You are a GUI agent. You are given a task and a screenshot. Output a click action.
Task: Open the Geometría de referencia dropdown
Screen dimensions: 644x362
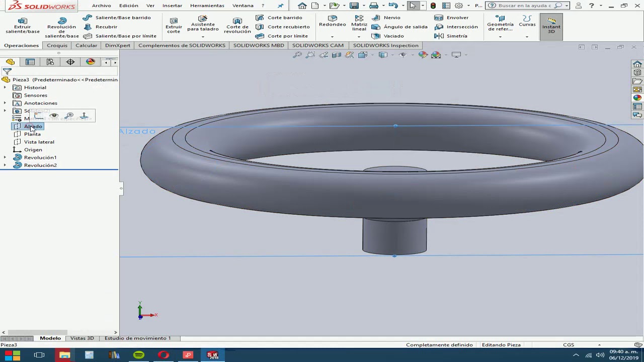[500, 37]
